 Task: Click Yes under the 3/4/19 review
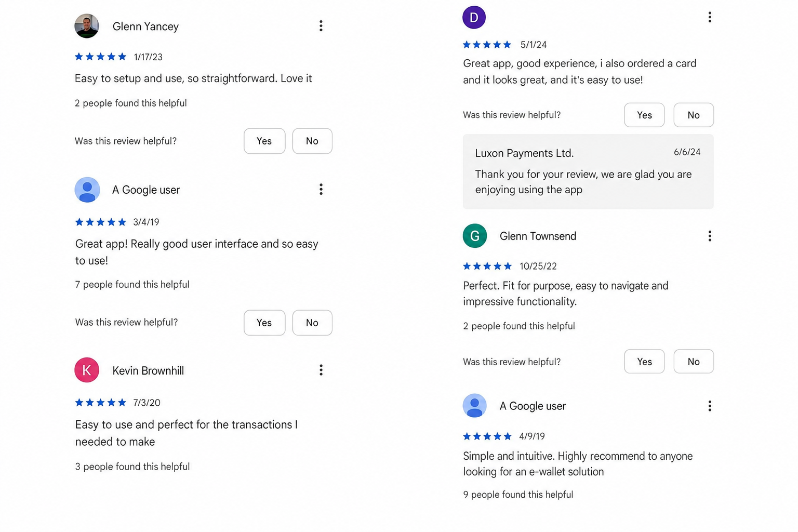(x=264, y=323)
